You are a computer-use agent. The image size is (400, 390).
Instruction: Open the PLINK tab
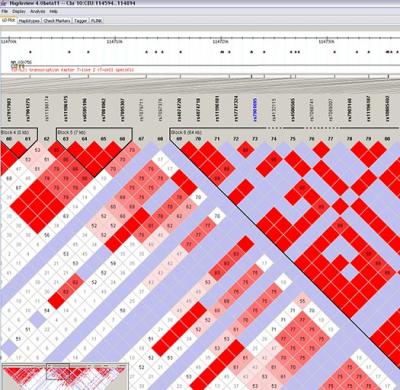coord(96,21)
